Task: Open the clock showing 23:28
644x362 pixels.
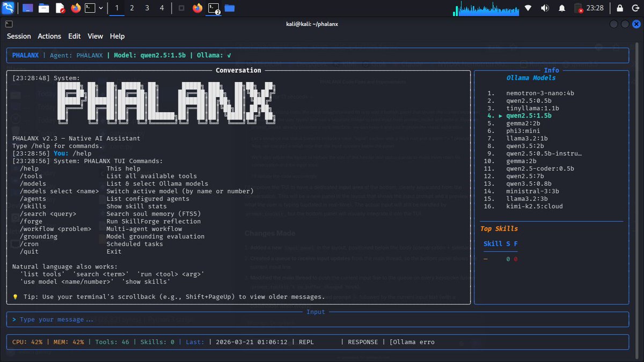Action: pyautogui.click(x=595, y=8)
